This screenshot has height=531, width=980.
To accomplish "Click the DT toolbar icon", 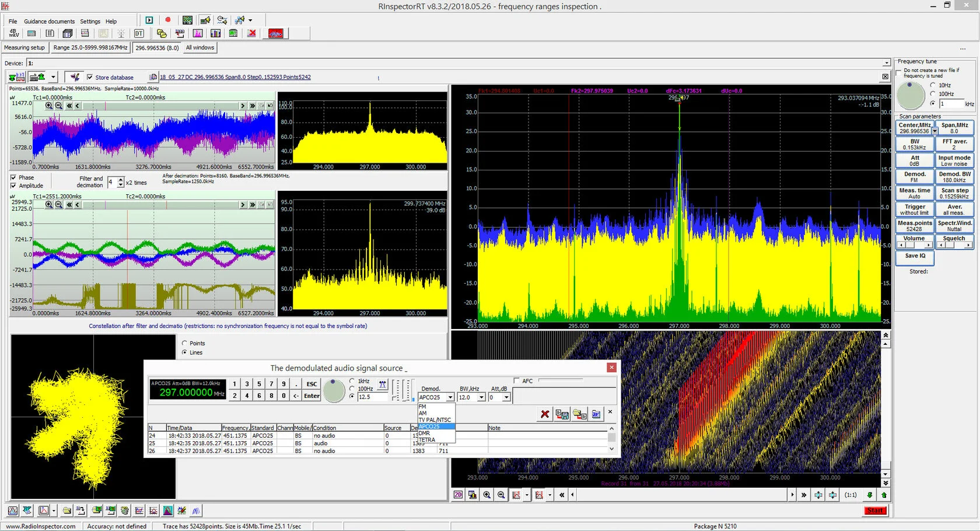I will point(139,33).
